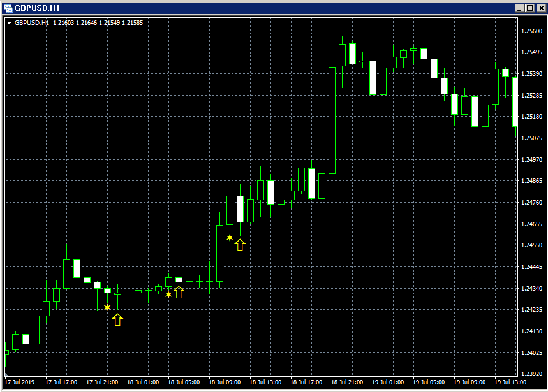Expand the GBPUSD,H1 one-click trading triangle
Viewport: 548px width, 392px height.
coord(10,23)
